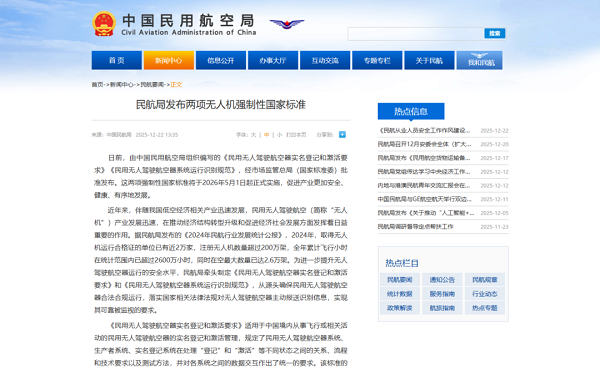The image size is (600, 369).
Task: Click the 热点栏目 section heading
Action: pyautogui.click(x=402, y=263)
